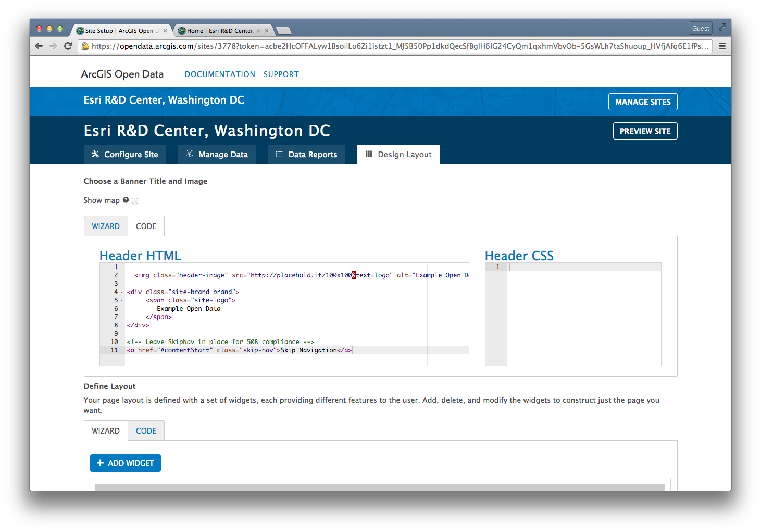Screen dimensions: 761x532
Task: Click the MANAGE SITES button
Action: point(643,102)
